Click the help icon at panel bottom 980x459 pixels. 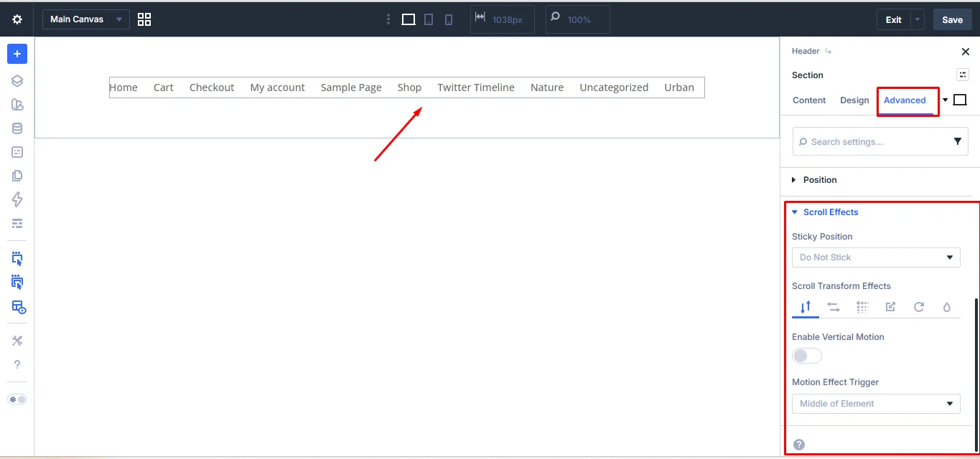click(799, 445)
